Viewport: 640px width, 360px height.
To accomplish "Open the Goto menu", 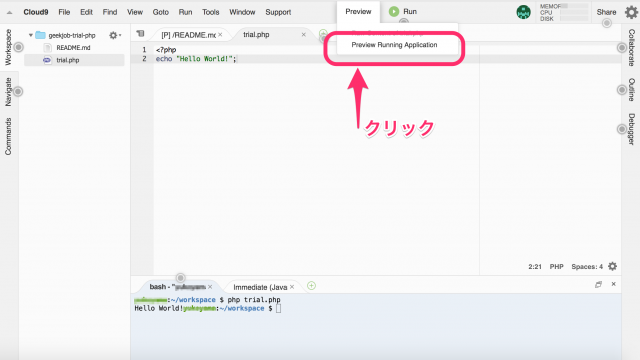I will coord(160,12).
